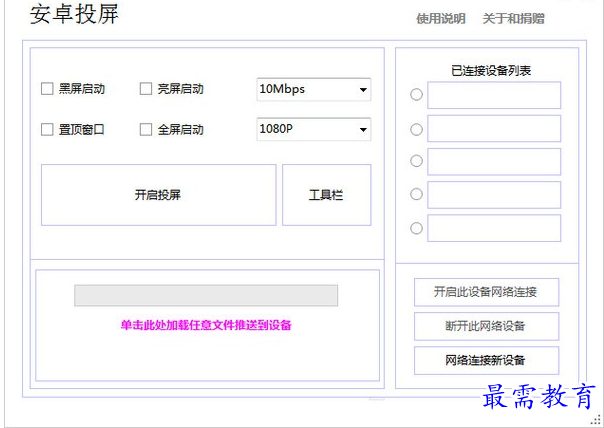
Task: Click the 安卓投屏 title text
Action: (x=74, y=14)
